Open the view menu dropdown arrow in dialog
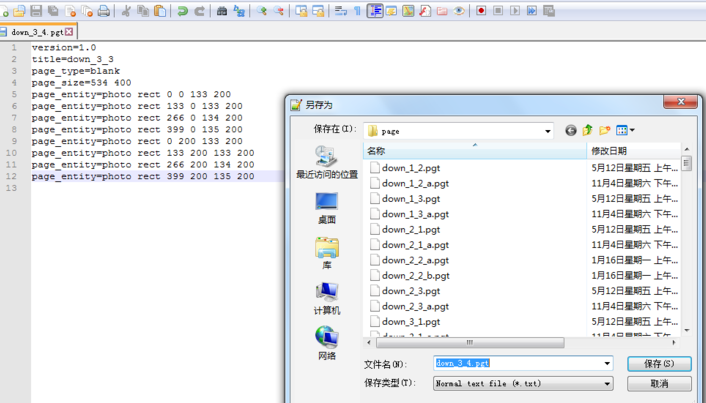Viewport: 706px width, 403px height. (x=632, y=130)
